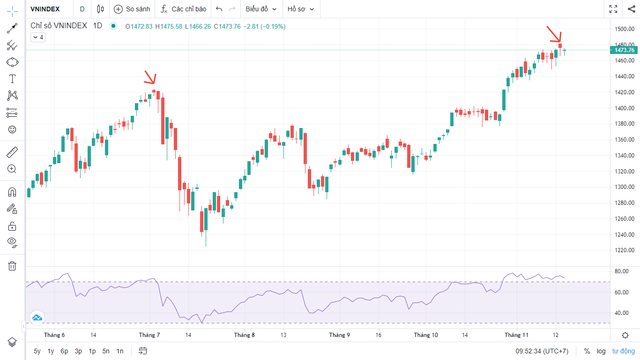Screen dimensions: 640x360
Task: Open chart settings gear icon
Action: point(625,335)
